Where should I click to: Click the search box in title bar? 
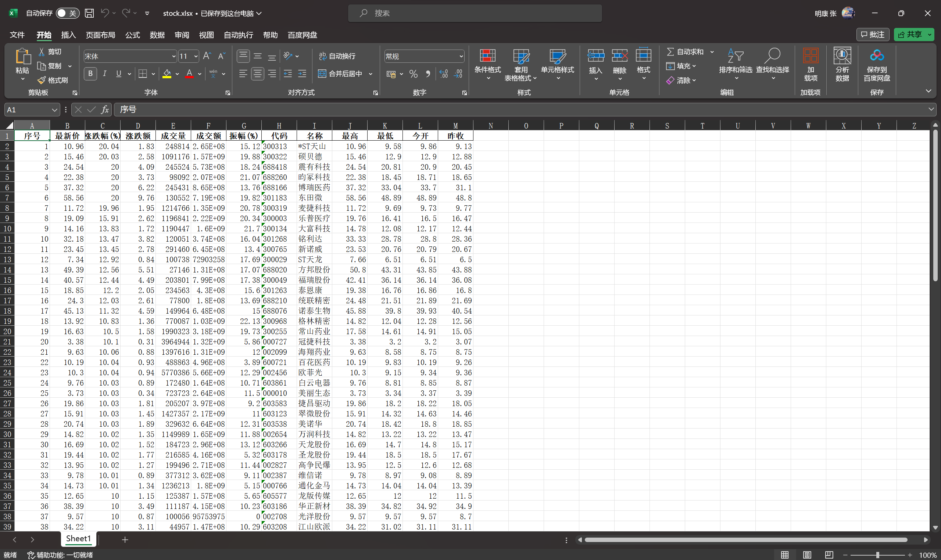tap(475, 13)
